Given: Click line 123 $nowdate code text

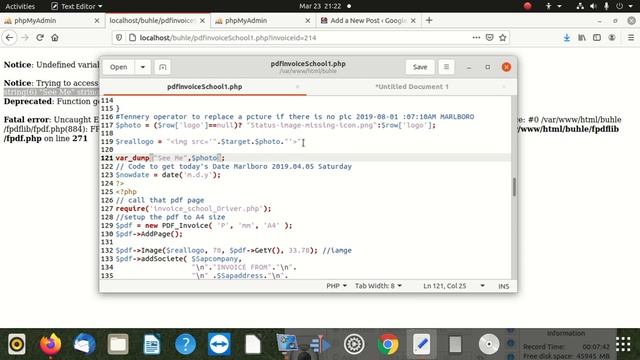Looking at the screenshot, I should (x=168, y=175).
